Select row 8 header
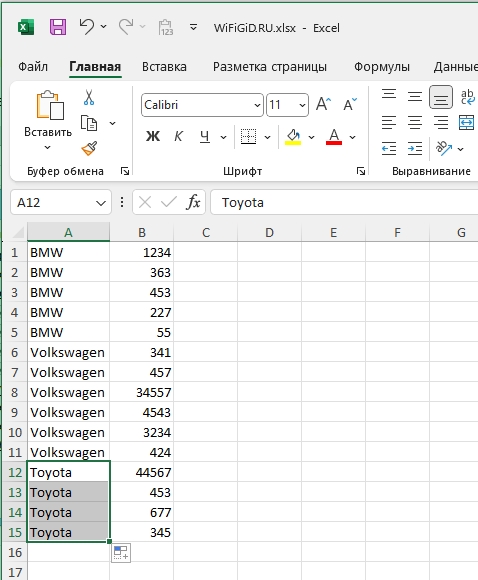This screenshot has height=580, width=478. (x=14, y=392)
